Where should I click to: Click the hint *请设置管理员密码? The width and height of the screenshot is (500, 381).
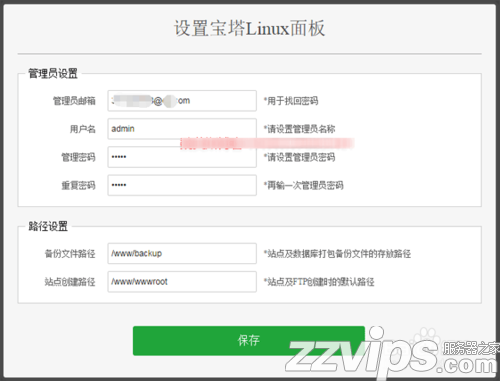point(299,157)
